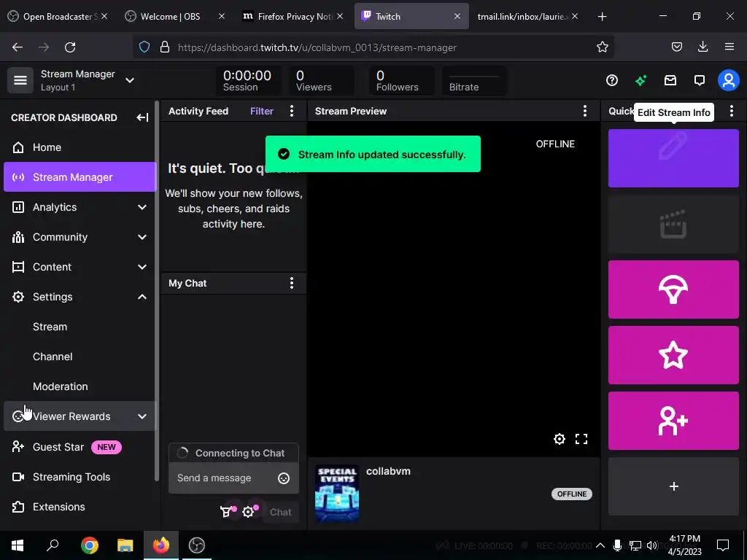Expand the Viewer Rewards chevron
Screen dimensions: 747x560
[142, 416]
